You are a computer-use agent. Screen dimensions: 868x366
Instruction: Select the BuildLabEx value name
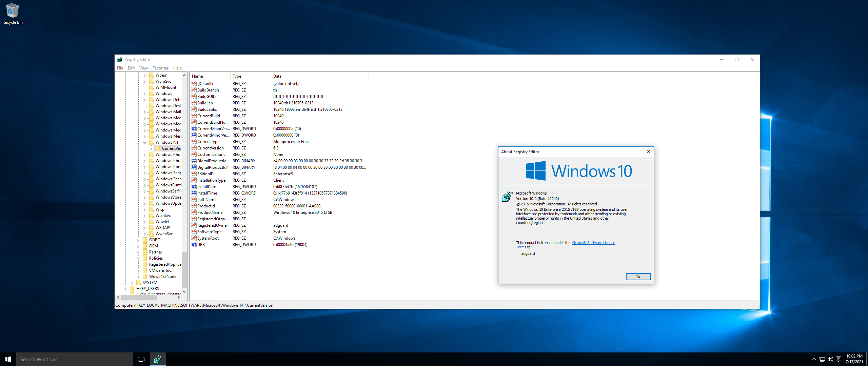[207, 109]
